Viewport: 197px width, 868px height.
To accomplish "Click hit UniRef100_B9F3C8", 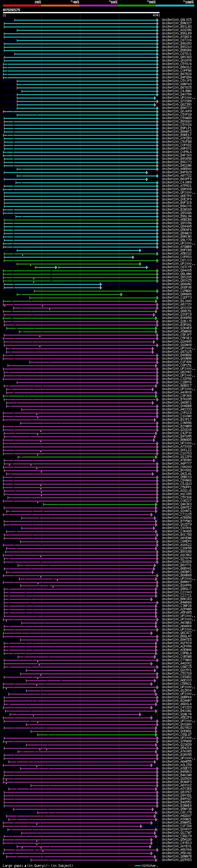I will pos(177,203).
